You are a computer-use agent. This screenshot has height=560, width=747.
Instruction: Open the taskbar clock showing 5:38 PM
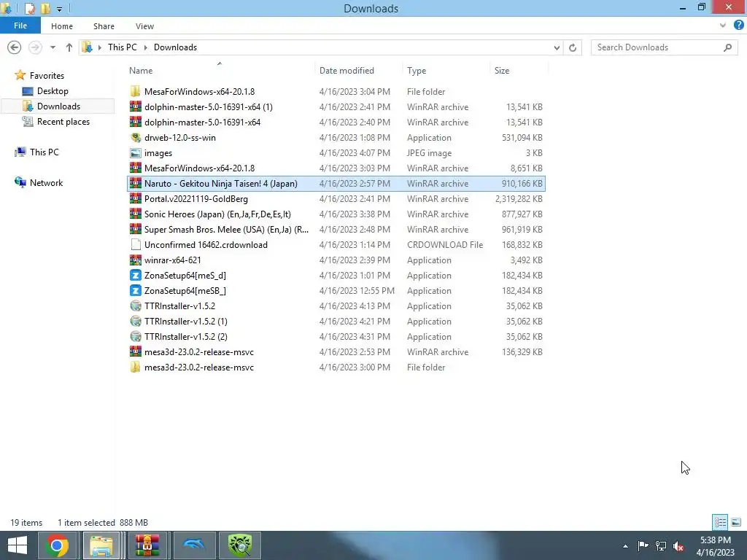716,546
